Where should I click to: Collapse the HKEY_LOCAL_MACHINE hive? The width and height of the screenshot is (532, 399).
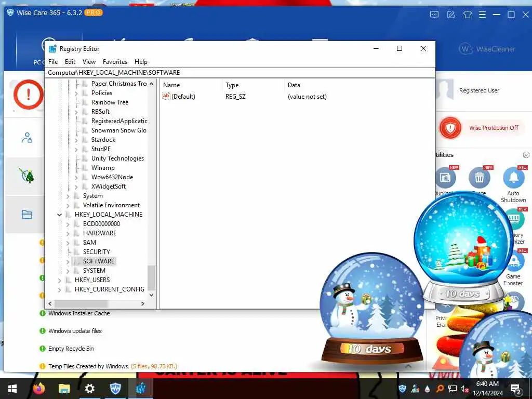click(x=59, y=215)
